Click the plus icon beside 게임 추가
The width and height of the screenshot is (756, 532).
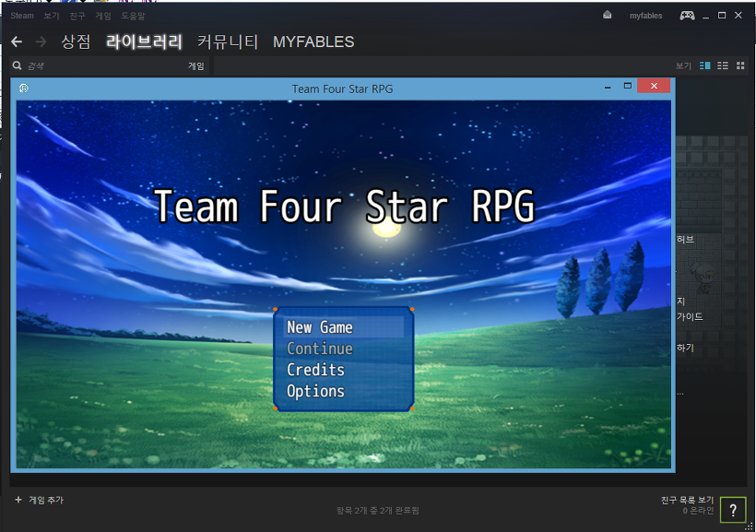tap(18, 500)
